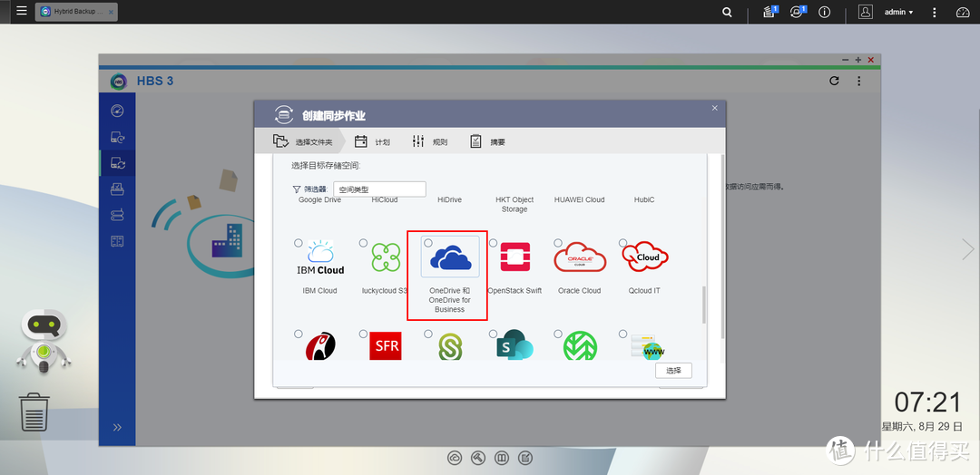The width and height of the screenshot is (980, 475).
Task: Open the resource monitor dashboard gauge icon
Action: pos(963,12)
